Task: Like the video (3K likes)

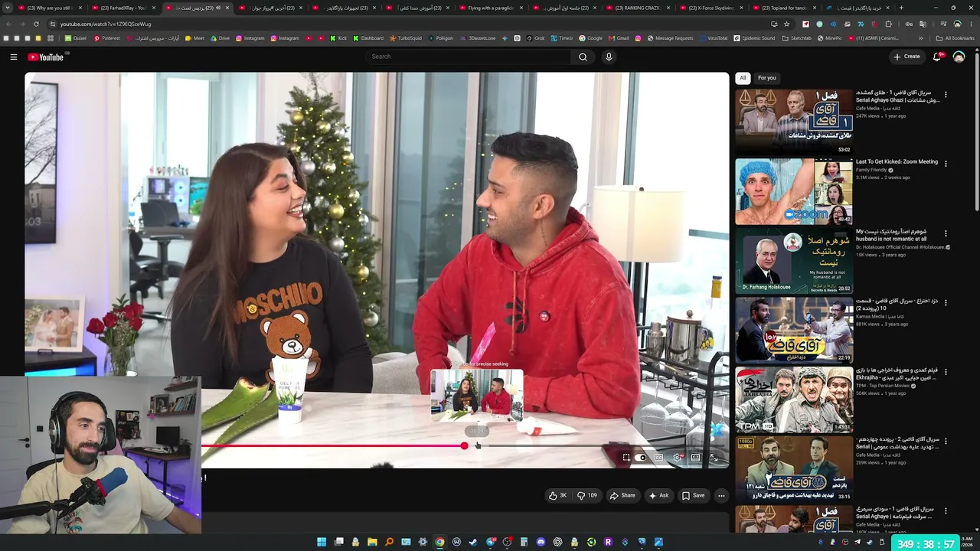Action: (x=557, y=496)
